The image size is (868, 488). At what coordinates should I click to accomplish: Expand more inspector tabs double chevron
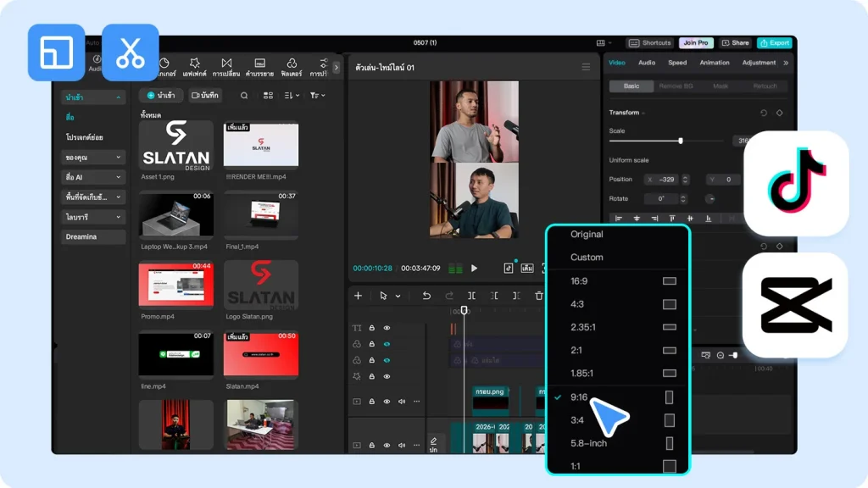(x=786, y=63)
